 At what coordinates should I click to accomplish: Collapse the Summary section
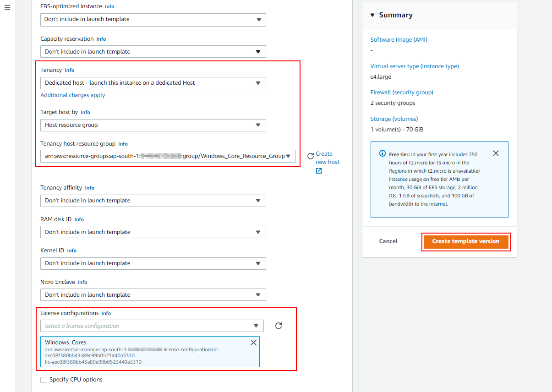tap(372, 15)
